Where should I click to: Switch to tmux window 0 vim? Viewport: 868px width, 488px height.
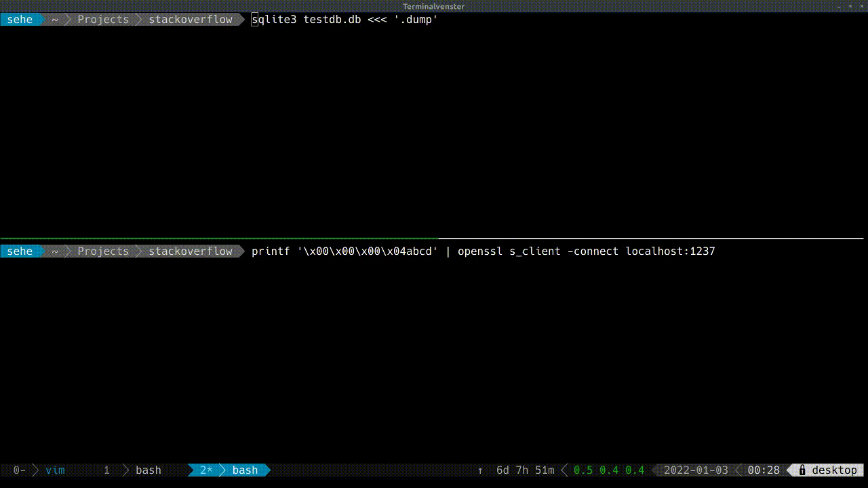click(x=39, y=470)
